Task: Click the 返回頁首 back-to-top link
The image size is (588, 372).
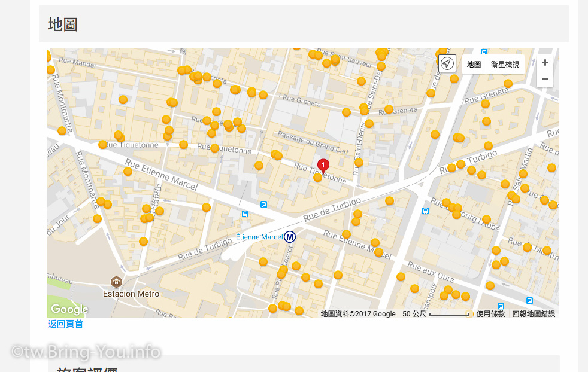Action: point(65,324)
